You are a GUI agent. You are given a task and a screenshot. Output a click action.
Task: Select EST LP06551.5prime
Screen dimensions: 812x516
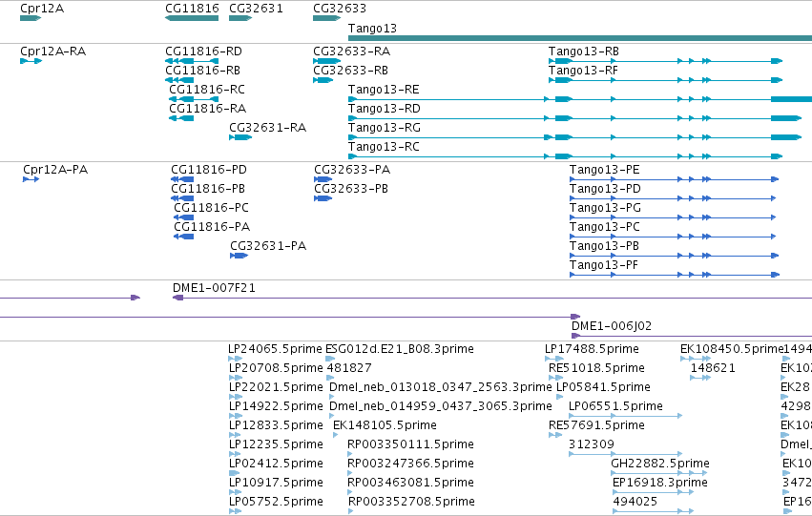pyautogui.click(x=615, y=407)
